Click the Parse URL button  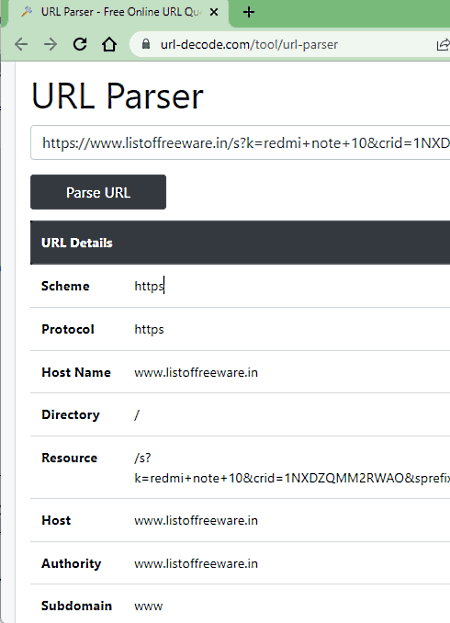click(x=98, y=192)
